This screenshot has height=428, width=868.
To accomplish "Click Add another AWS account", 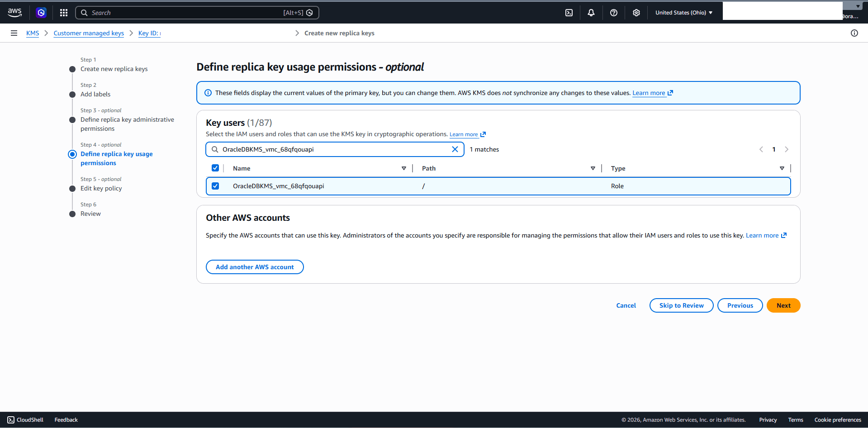I will (x=255, y=267).
